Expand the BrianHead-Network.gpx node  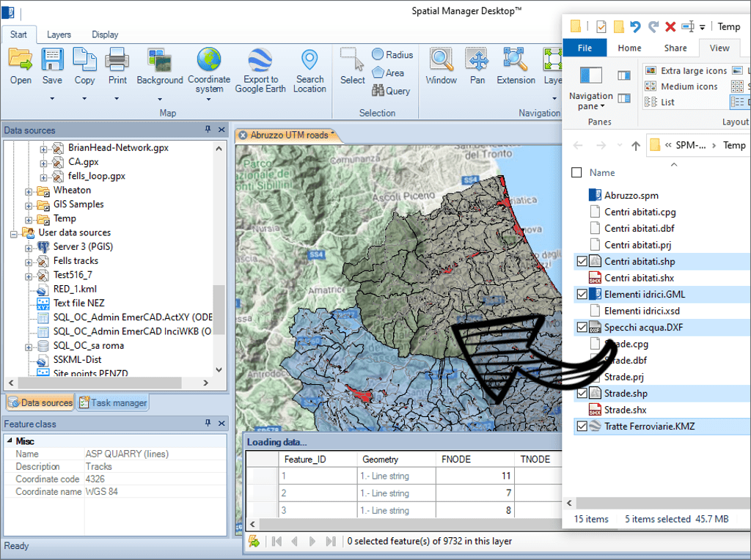[43, 150]
